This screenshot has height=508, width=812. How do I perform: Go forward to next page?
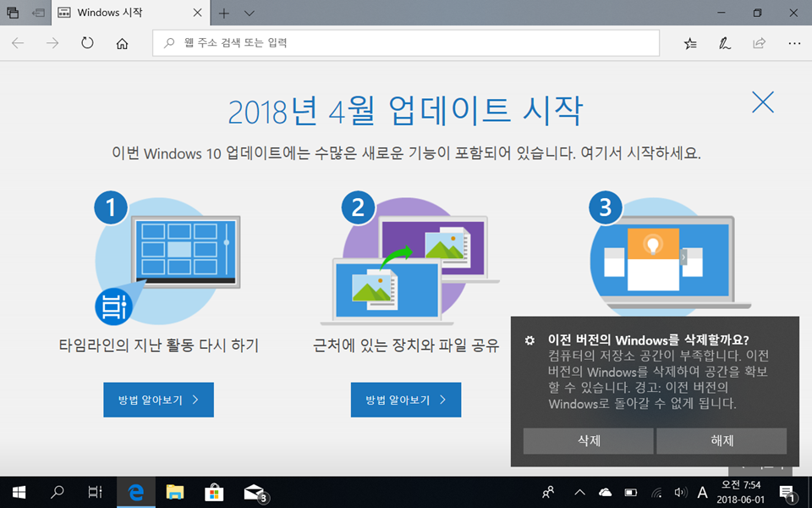click(52, 43)
